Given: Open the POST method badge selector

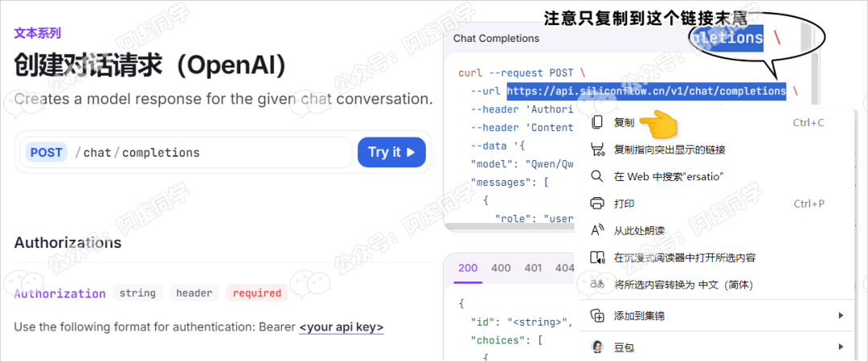Looking at the screenshot, I should (46, 152).
